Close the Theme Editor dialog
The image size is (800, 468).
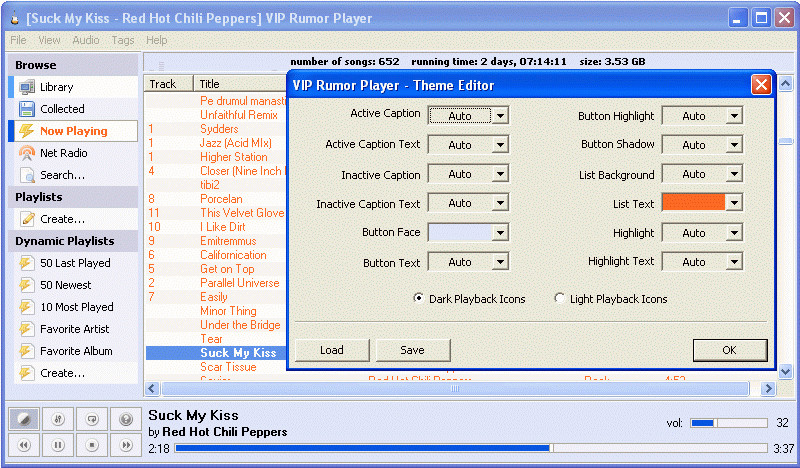click(761, 85)
